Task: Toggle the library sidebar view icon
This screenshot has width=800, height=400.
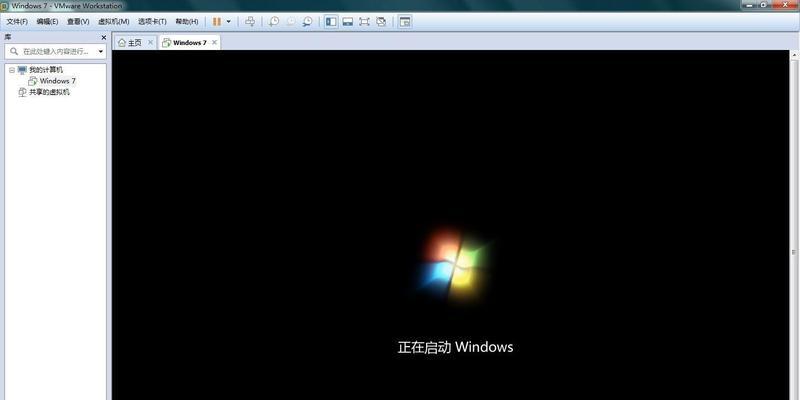Action: pos(331,22)
